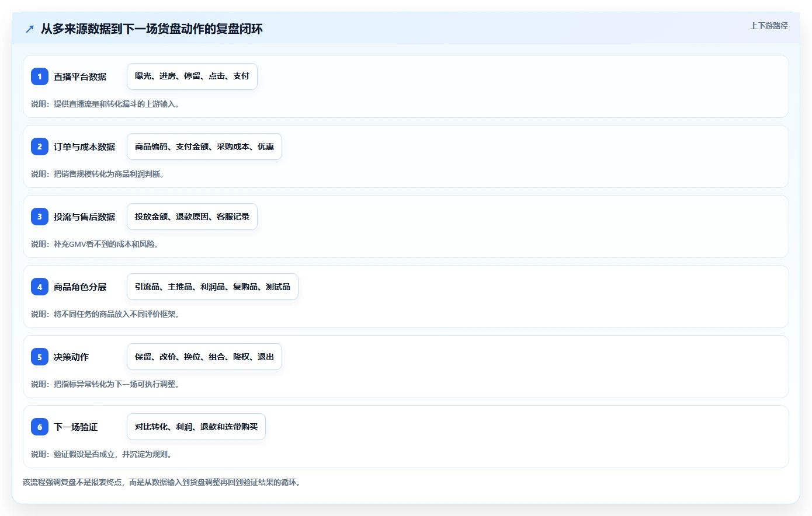The width and height of the screenshot is (812, 516).
Task: Click step badge 3 for 投流与售后数据
Action: (40, 217)
